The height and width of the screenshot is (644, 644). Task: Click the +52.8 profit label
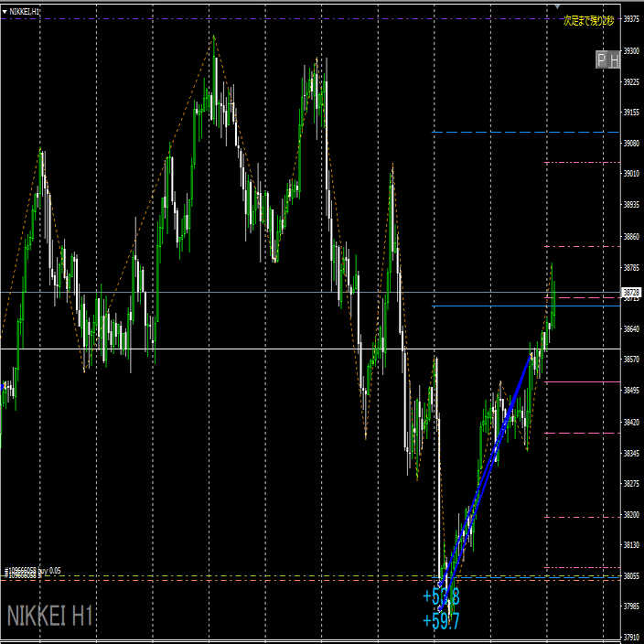(x=441, y=596)
